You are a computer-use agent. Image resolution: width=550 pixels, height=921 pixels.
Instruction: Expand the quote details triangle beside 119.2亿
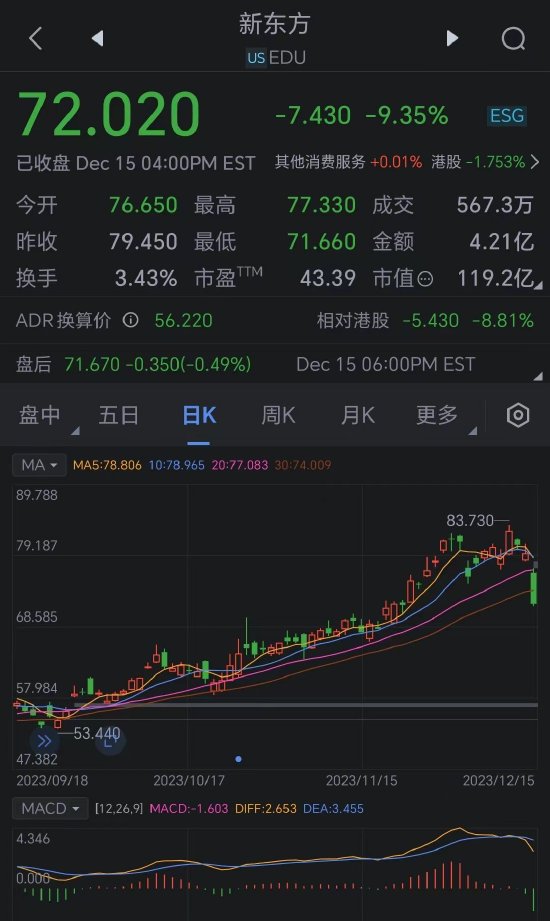pyautogui.click(x=538, y=284)
